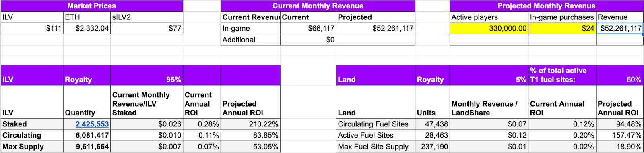The image size is (644, 153).
Task: Select the 0.07% current ROI cell
Action: coord(202,147)
